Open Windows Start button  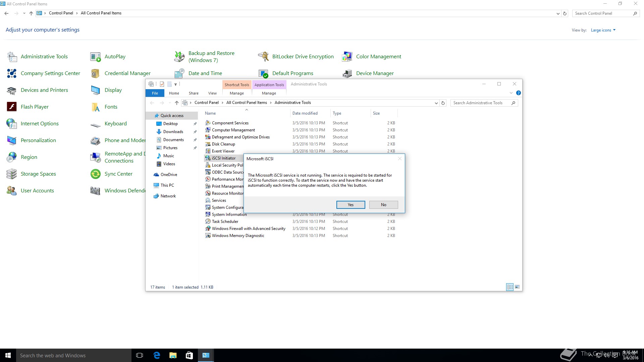8,355
